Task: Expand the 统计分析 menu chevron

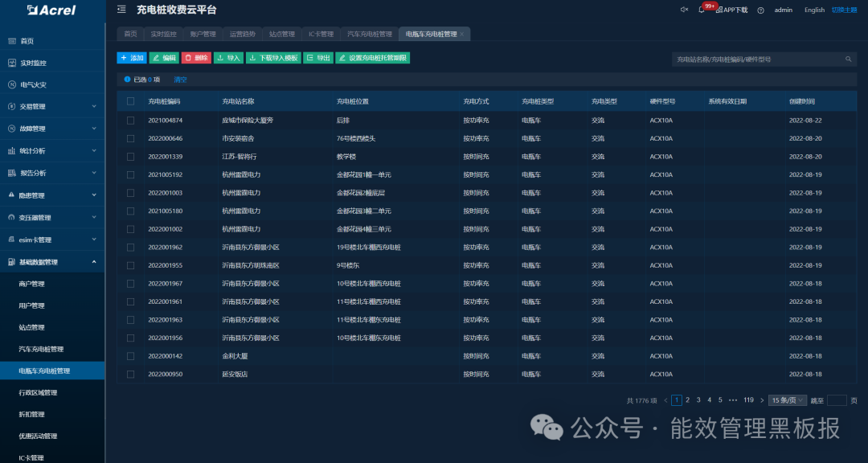Action: [93, 150]
